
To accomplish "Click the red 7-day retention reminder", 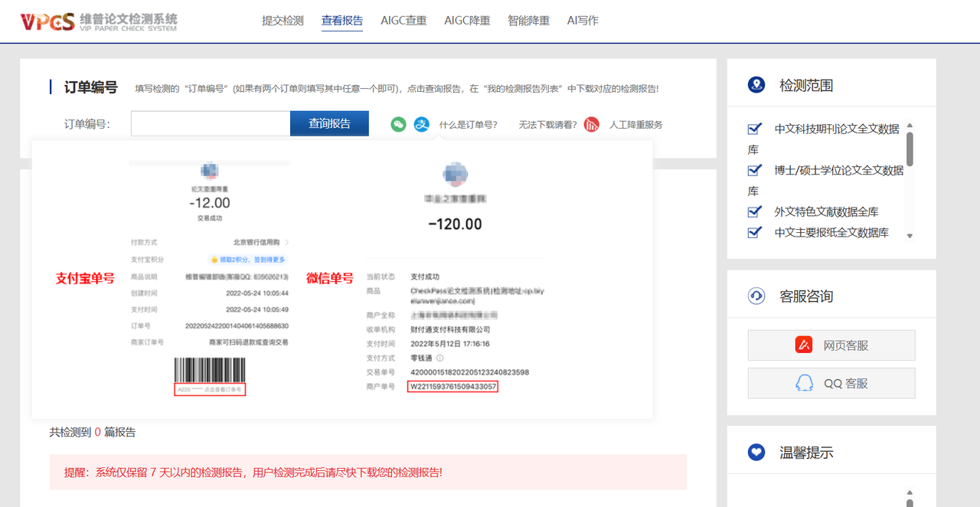I will pos(368,473).
